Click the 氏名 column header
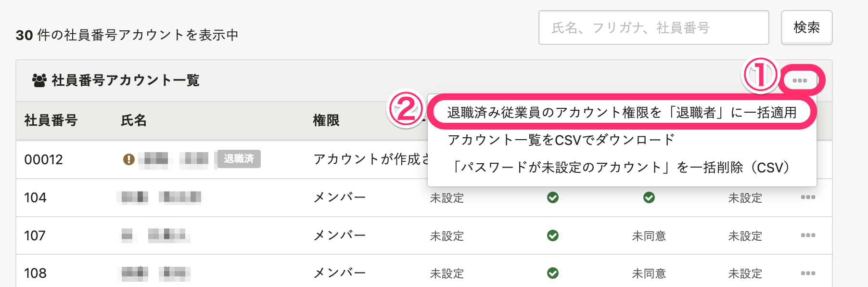The image size is (868, 287). pos(134,120)
